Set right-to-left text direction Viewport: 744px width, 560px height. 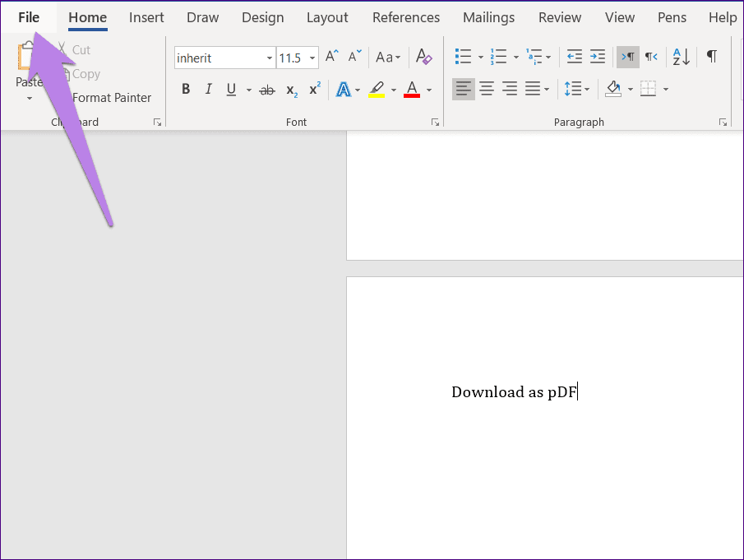[x=651, y=57]
